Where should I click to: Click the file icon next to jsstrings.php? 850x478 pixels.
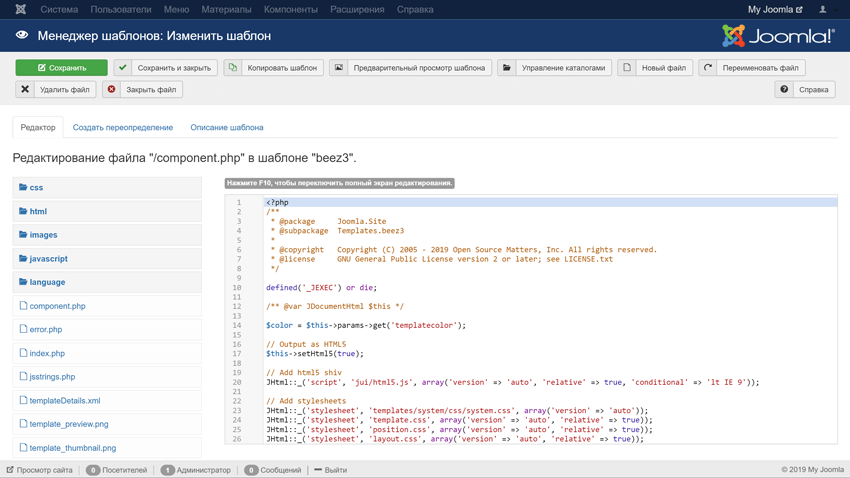tap(23, 376)
